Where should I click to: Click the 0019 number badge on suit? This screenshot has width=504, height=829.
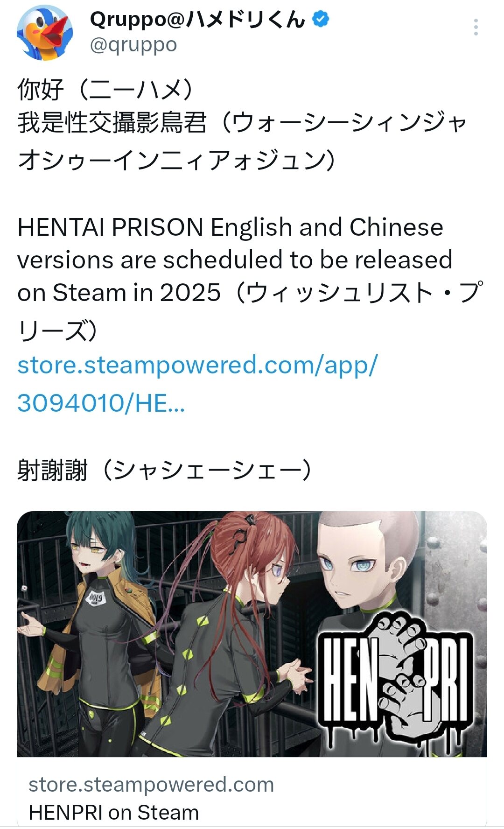95,597
